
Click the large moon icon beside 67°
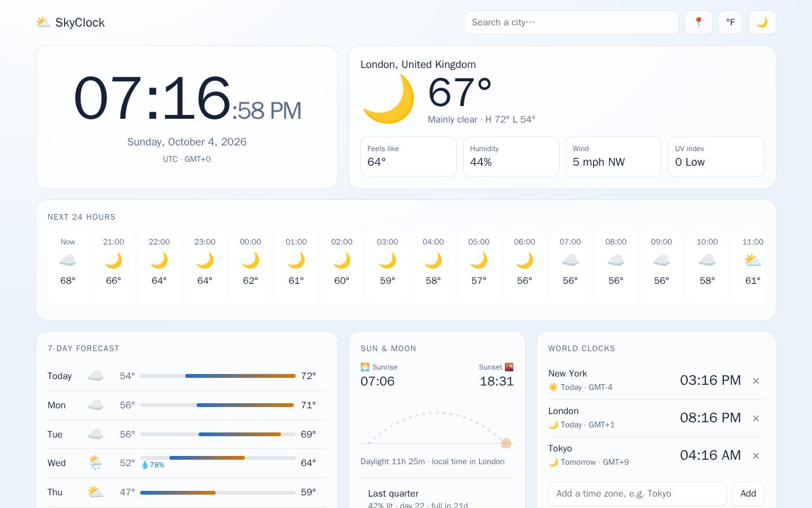[x=389, y=98]
